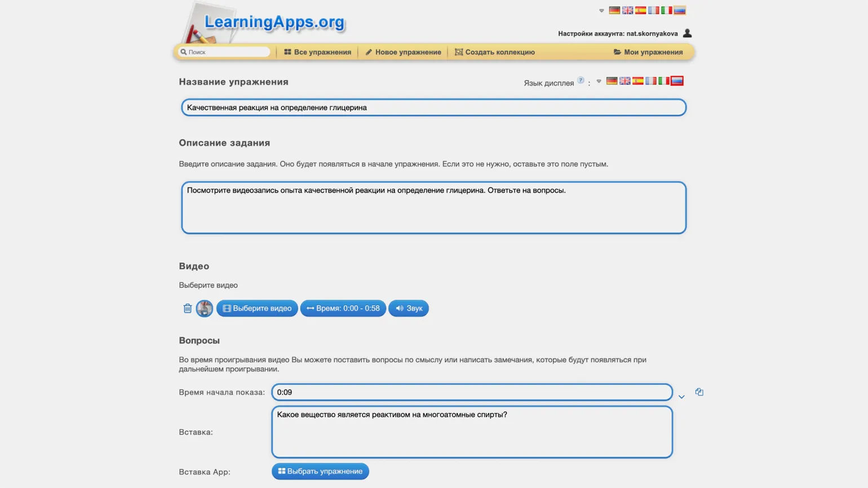
Task: Click the copy icon beside the time field
Action: point(699,392)
